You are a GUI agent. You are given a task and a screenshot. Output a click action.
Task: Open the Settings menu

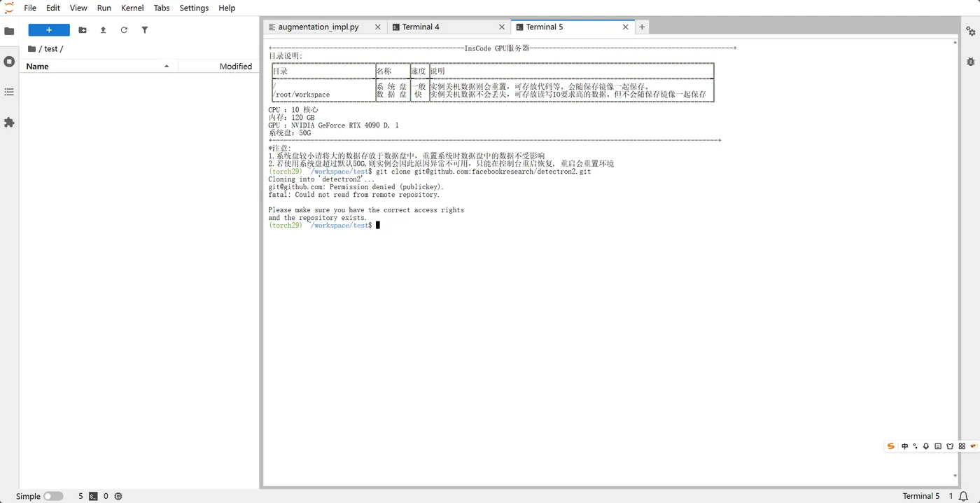[194, 8]
